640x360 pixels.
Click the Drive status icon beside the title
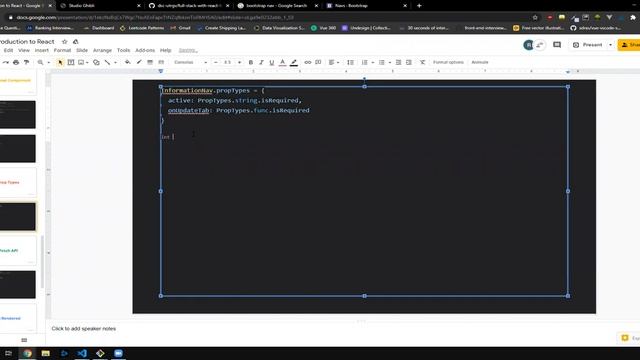pyautogui.click(x=76, y=42)
